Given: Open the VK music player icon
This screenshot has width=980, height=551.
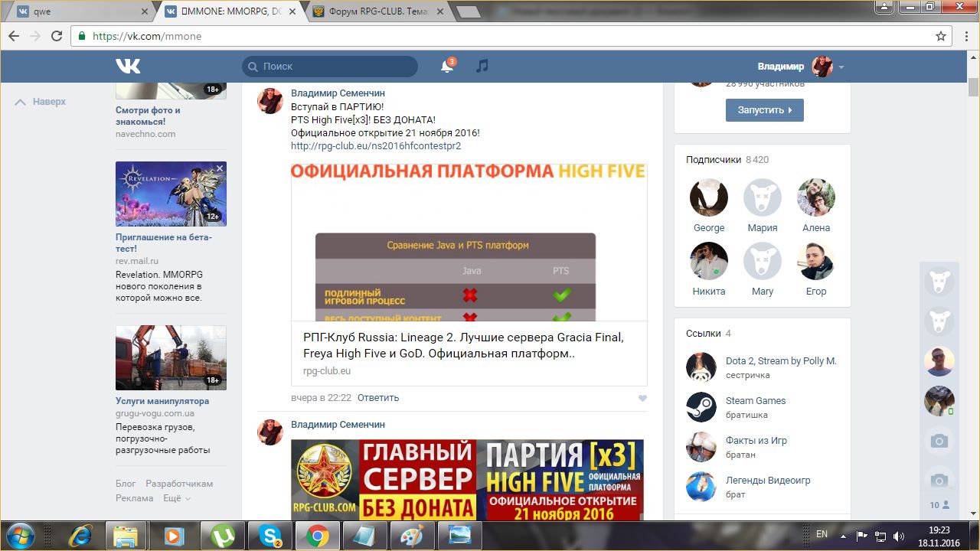Looking at the screenshot, I should tap(482, 67).
